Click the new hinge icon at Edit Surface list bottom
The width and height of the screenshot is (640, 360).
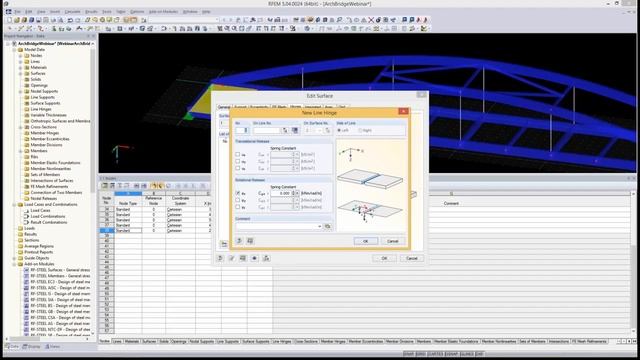(224, 244)
